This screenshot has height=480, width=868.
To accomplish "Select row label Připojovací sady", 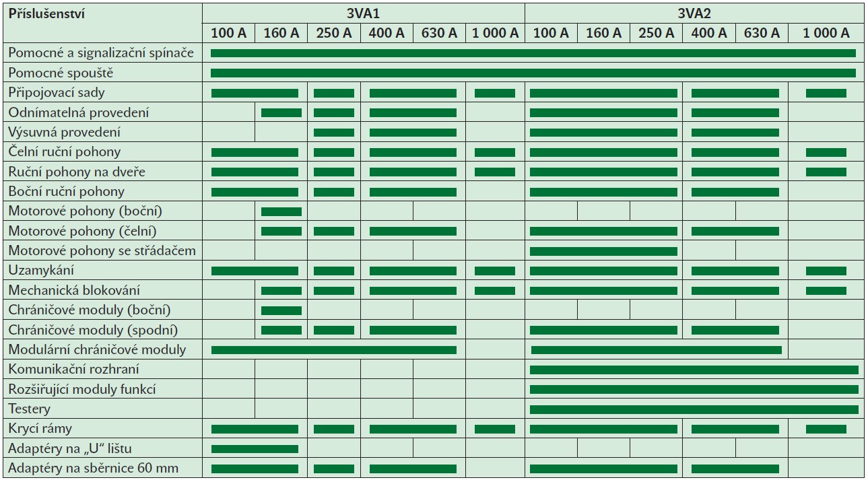I will (57, 93).
